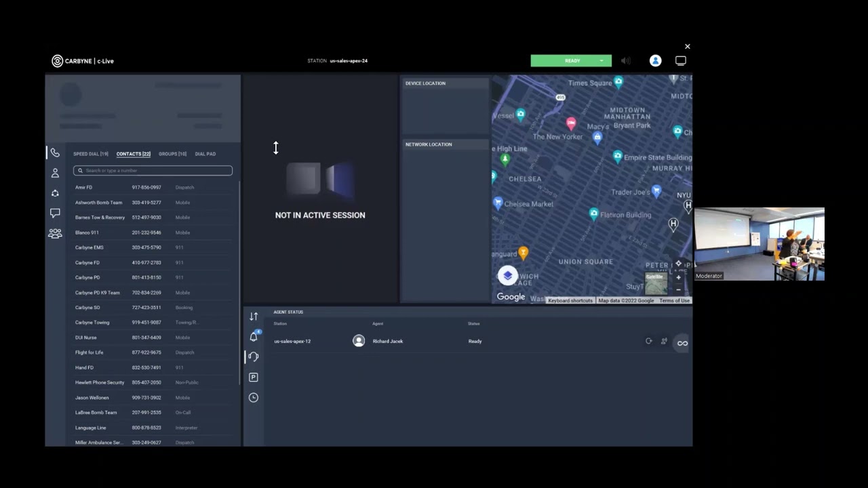
Task: Open the chat messages sidebar icon
Action: click(x=55, y=213)
